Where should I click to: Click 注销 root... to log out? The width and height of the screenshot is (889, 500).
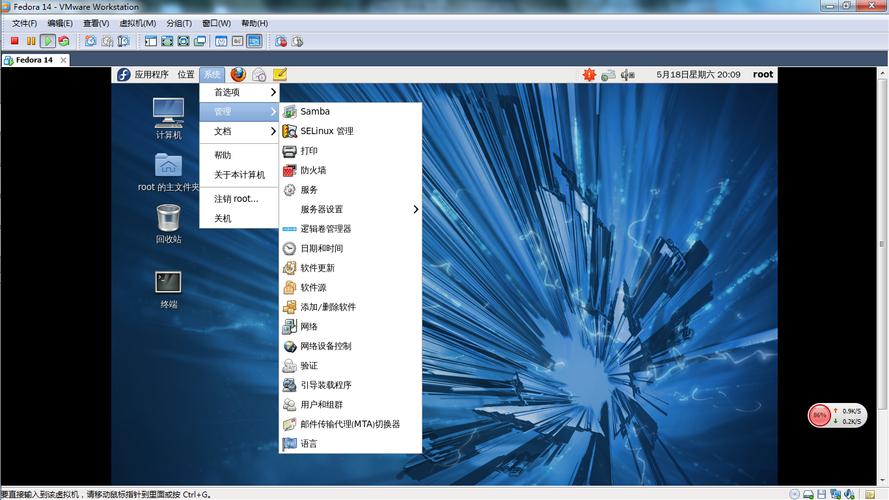coord(236,198)
